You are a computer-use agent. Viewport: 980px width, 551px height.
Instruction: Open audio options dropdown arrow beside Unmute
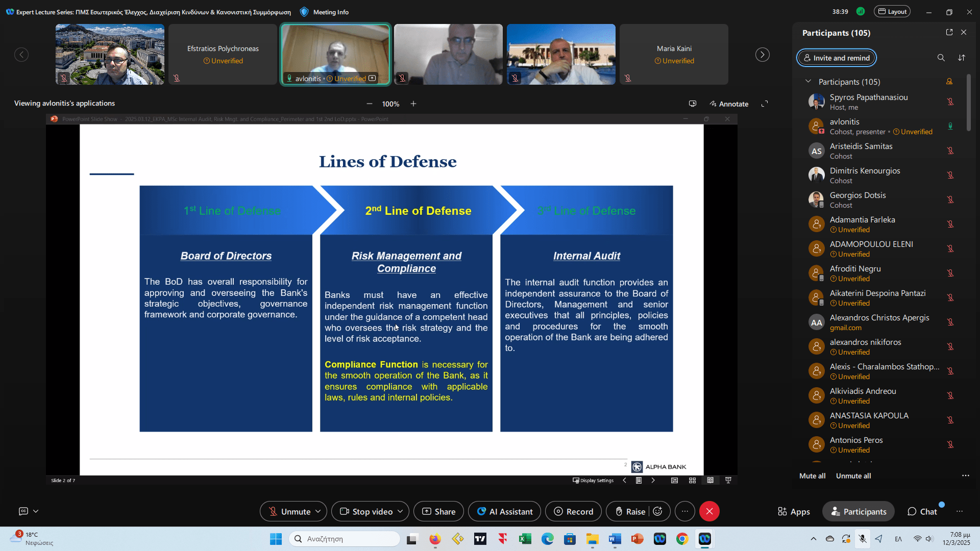tap(318, 511)
